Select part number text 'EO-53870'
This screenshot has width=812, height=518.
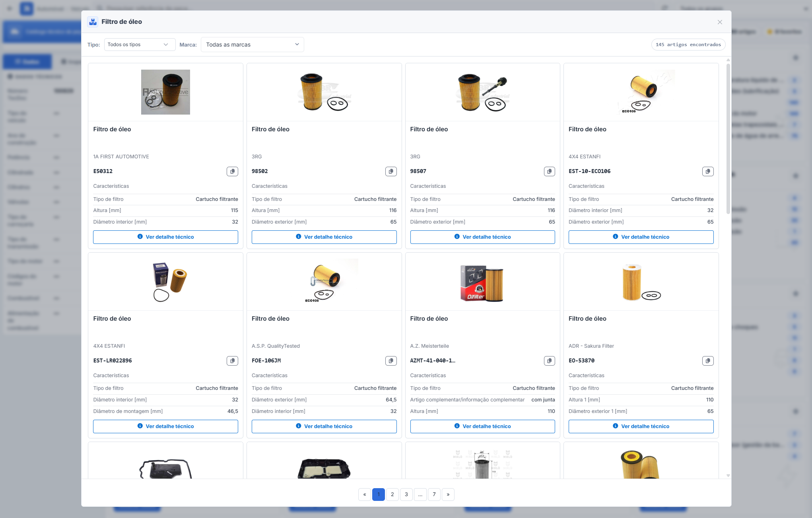(581, 361)
